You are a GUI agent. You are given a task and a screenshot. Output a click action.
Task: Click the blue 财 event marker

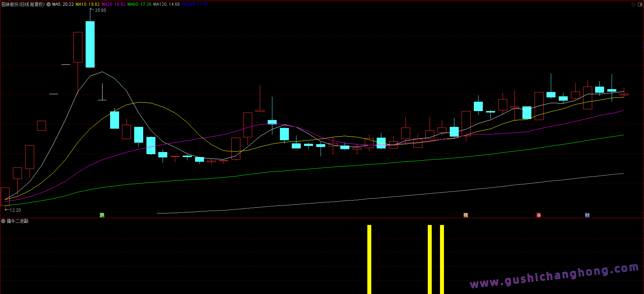coord(587,215)
